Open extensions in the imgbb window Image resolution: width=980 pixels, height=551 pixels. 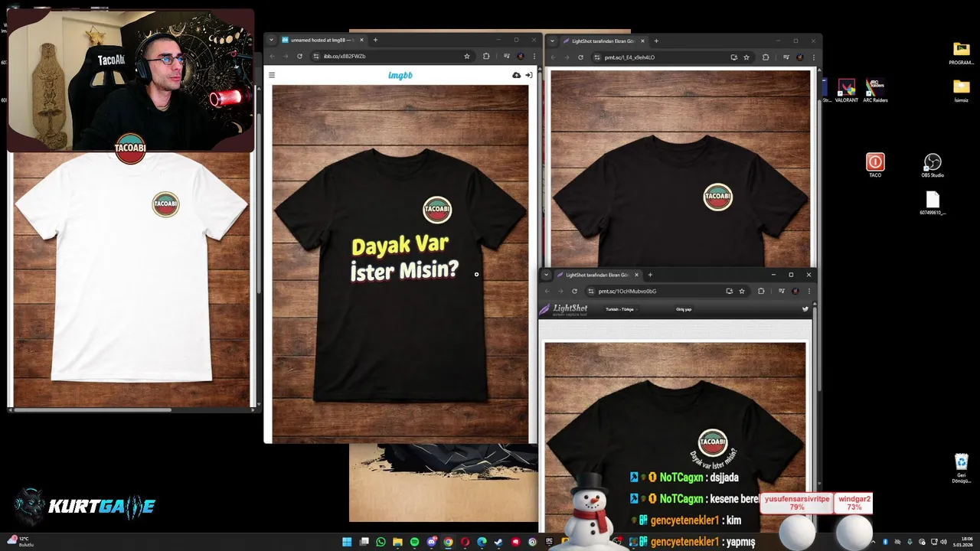[486, 56]
